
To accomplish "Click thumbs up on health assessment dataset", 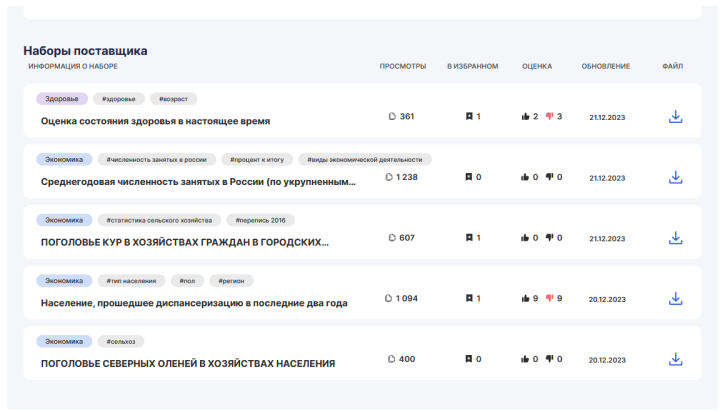I will coord(525,117).
